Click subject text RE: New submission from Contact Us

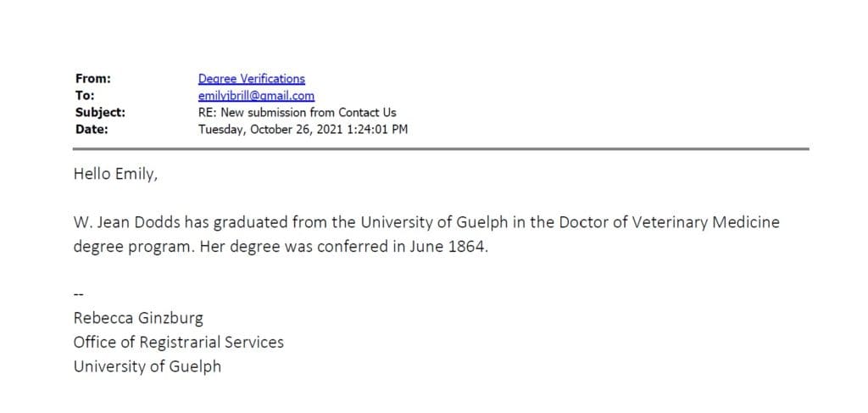(x=298, y=113)
